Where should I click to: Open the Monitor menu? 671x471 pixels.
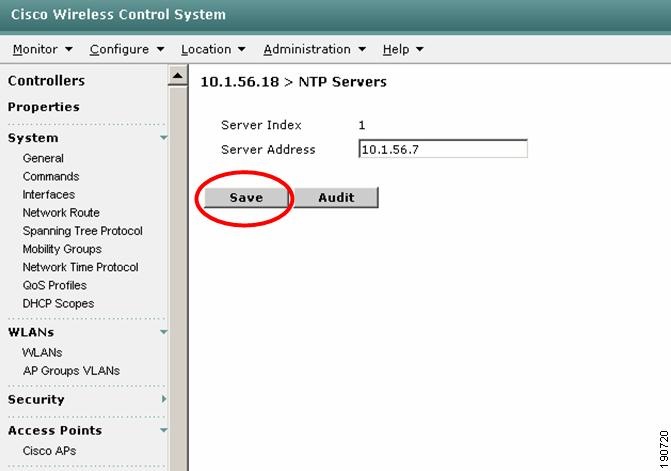(42, 50)
